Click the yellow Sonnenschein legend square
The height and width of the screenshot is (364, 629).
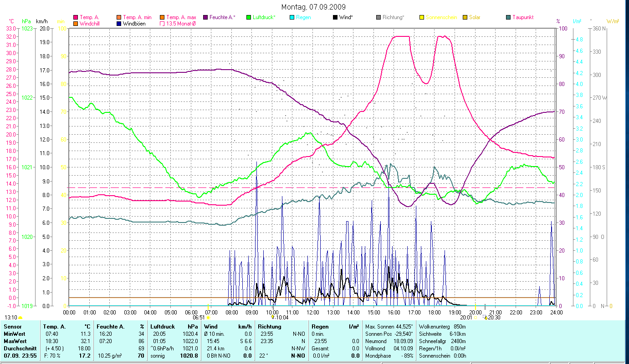tap(422, 17)
